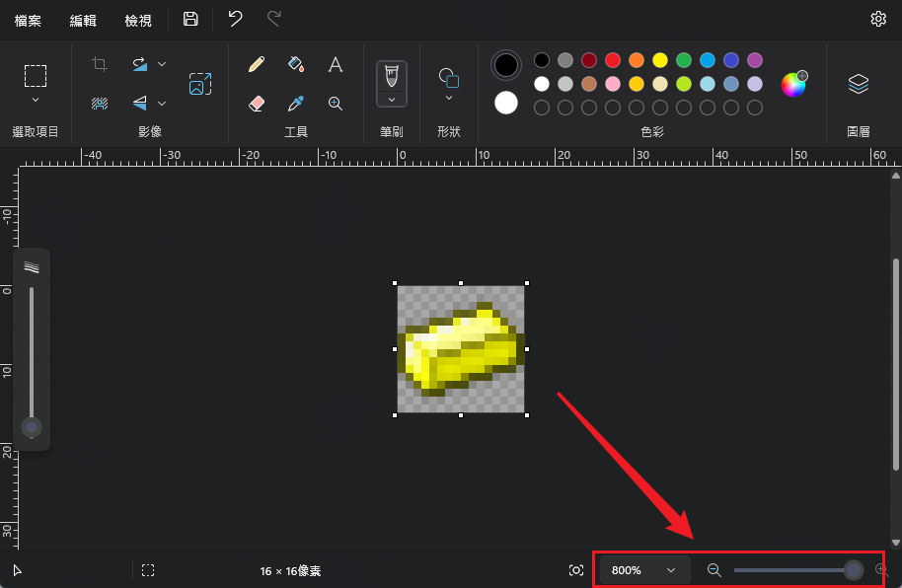Image resolution: width=902 pixels, height=588 pixels.
Task: Expand the 形狀 shapes chevron
Action: click(449, 99)
